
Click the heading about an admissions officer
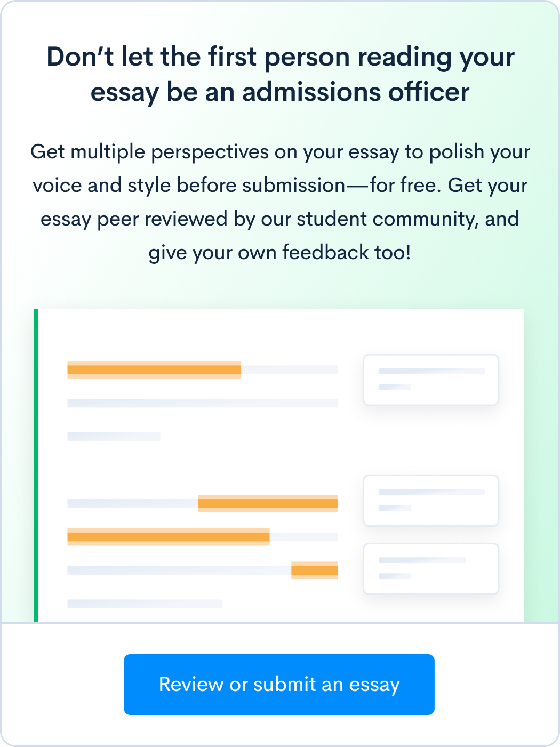(280, 74)
